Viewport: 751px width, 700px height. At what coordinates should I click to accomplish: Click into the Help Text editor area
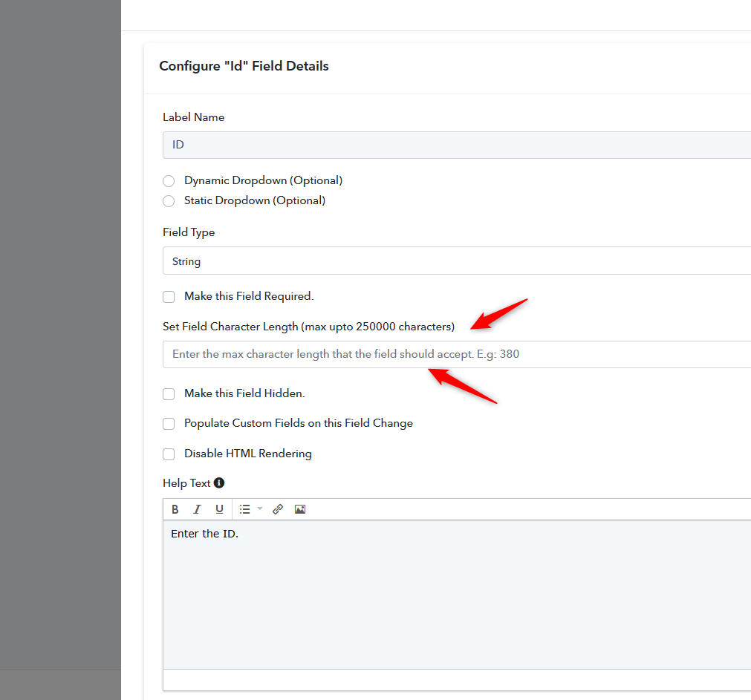(x=456, y=595)
